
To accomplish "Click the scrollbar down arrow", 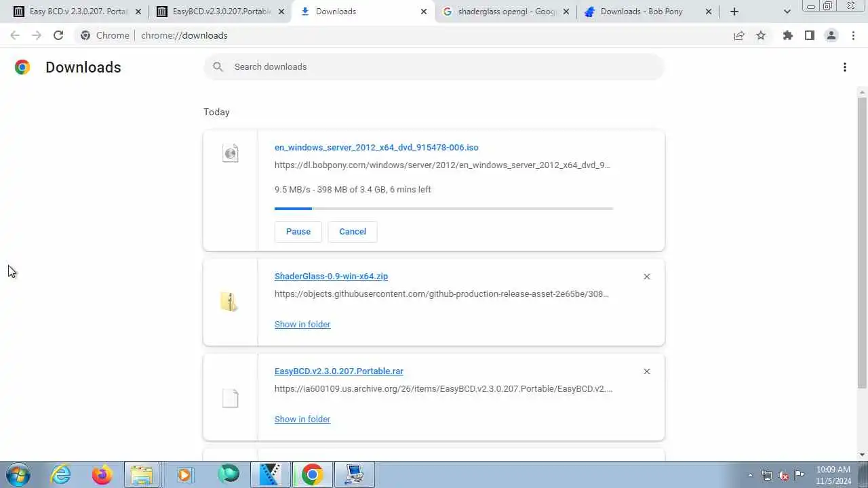I will point(863,455).
